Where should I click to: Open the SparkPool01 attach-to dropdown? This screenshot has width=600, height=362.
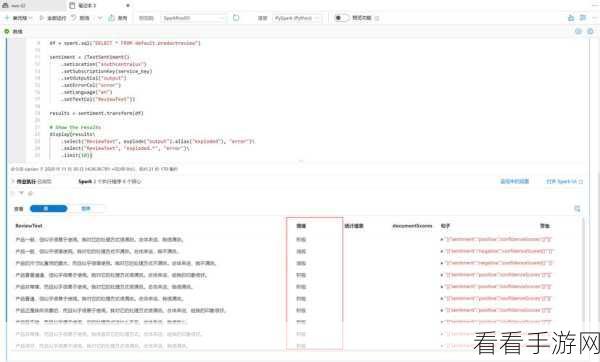193,18
